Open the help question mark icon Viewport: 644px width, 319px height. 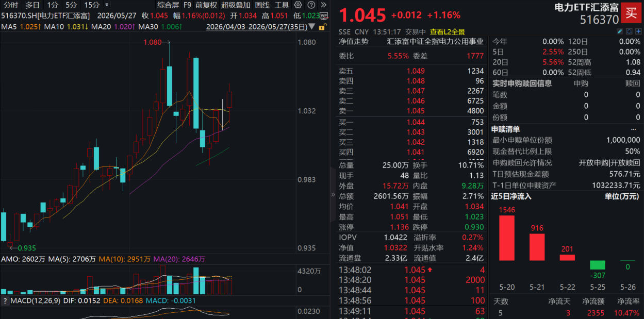click(x=311, y=5)
